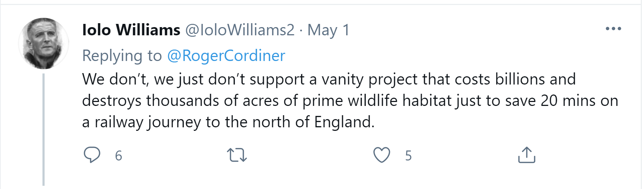Click the like count number 5
644x189 pixels.
click(x=408, y=156)
